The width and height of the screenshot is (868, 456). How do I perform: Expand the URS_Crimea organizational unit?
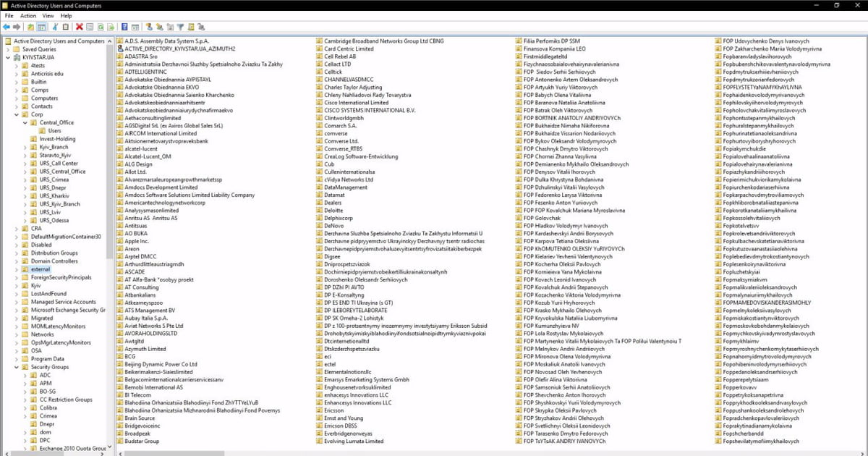point(25,180)
